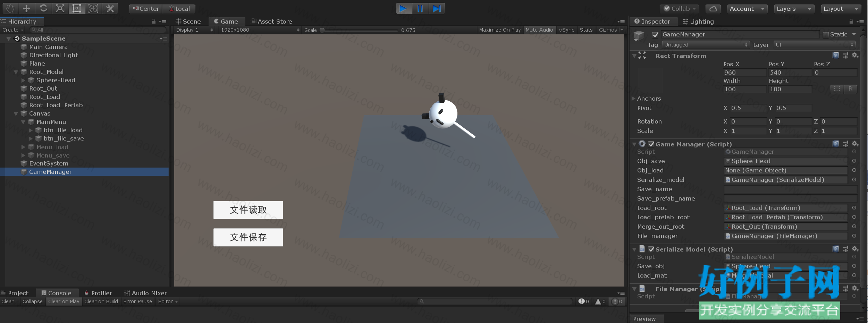The width and height of the screenshot is (868, 323).
Task: Click the 文件保存 button in Game view
Action: pos(248,237)
